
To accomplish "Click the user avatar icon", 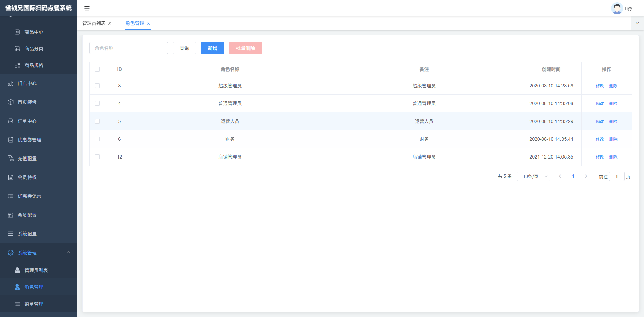I will coord(616,8).
